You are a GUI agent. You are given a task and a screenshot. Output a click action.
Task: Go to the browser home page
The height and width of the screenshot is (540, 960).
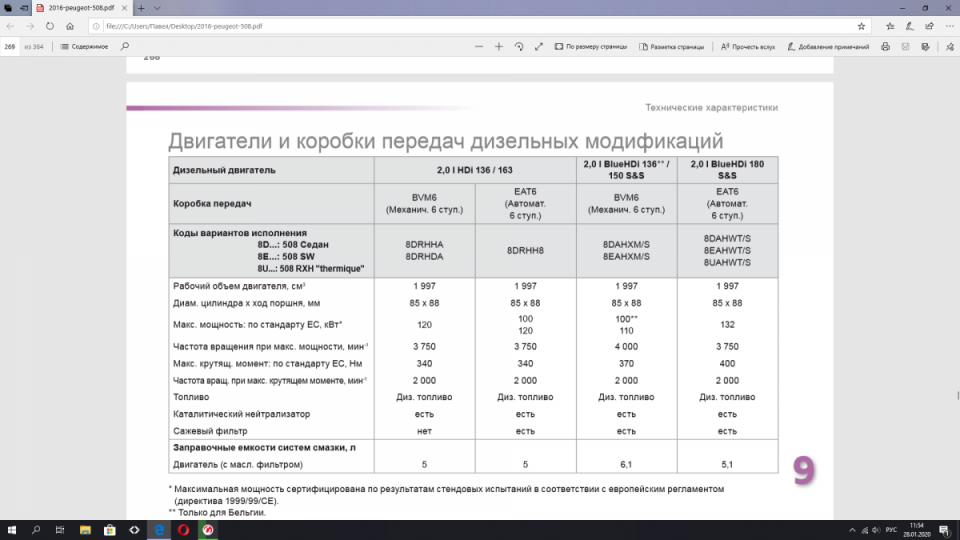pyautogui.click(x=70, y=26)
